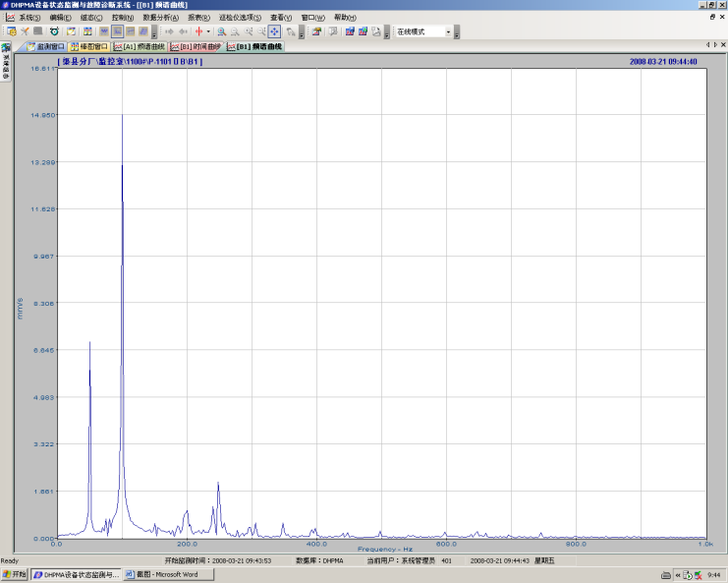Switch to the [B1] 时间曲线 tab
Viewport: 728px width, 583px height.
195,46
